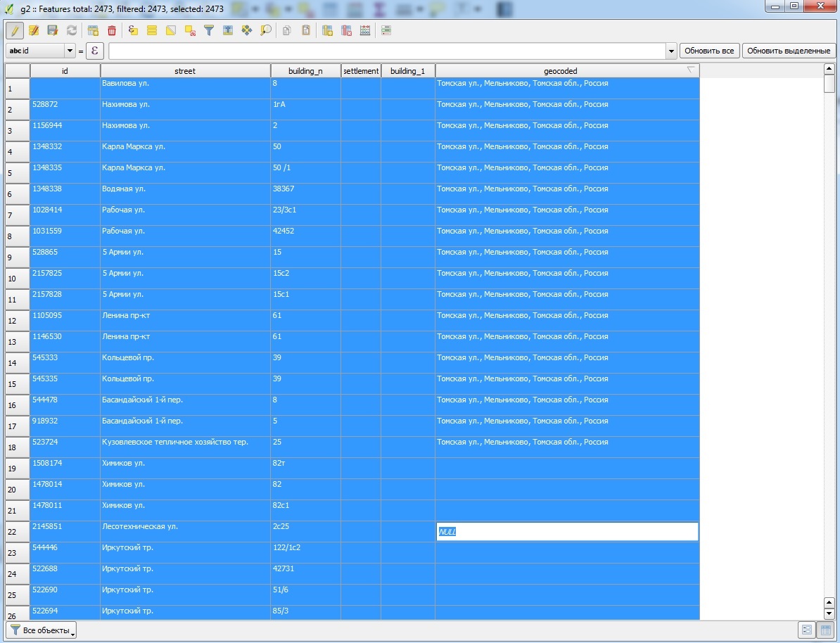Sort by the 'street' column header
The image size is (840, 643).
(x=185, y=71)
